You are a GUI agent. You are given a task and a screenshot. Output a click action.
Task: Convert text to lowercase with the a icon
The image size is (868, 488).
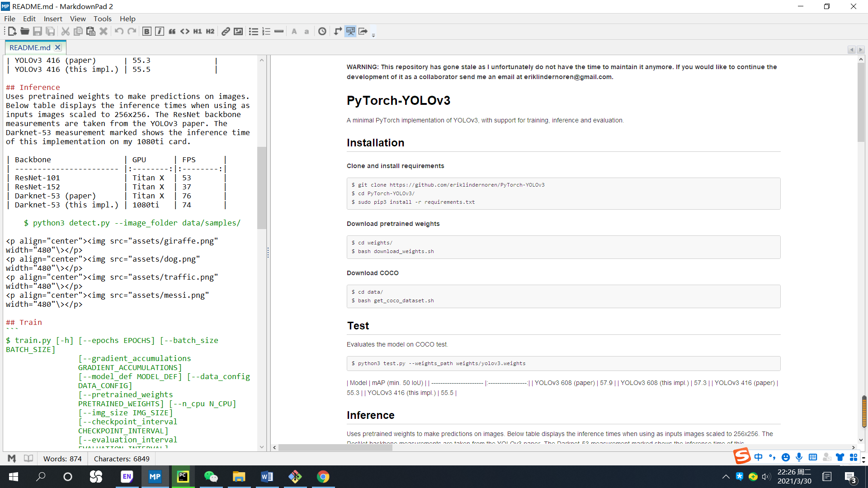(x=307, y=31)
